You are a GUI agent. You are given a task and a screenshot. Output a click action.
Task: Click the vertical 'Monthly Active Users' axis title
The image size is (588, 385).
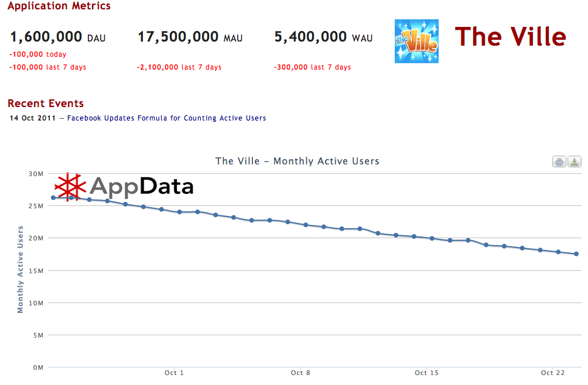click(20, 269)
